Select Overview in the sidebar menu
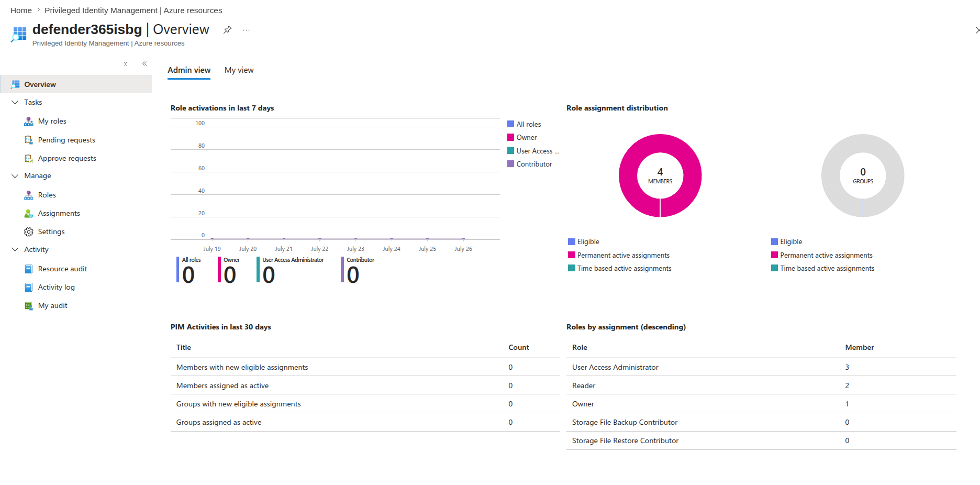The width and height of the screenshot is (980, 485). click(76, 84)
